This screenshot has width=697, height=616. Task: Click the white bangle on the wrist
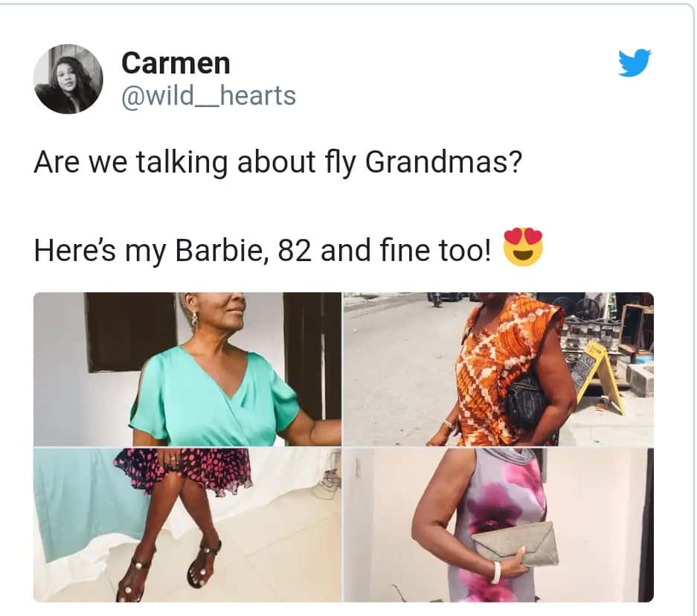[x=496, y=573]
